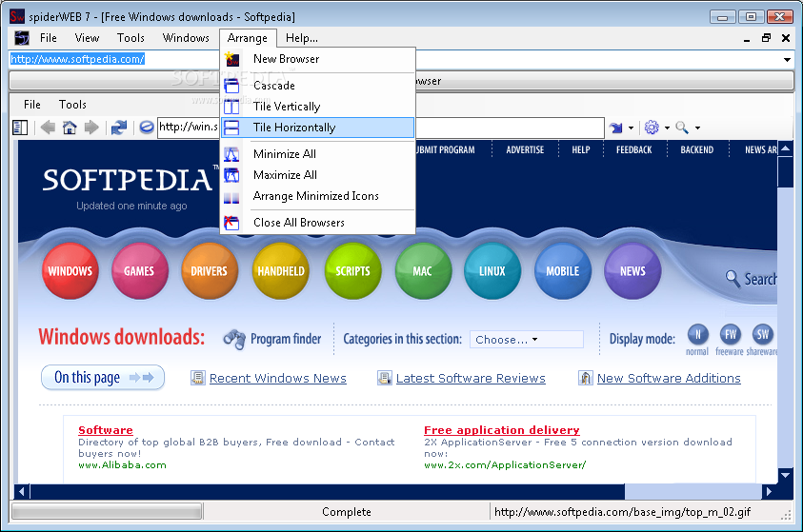Image resolution: width=803 pixels, height=532 pixels.
Task: Open the View menu
Action: pos(87,38)
